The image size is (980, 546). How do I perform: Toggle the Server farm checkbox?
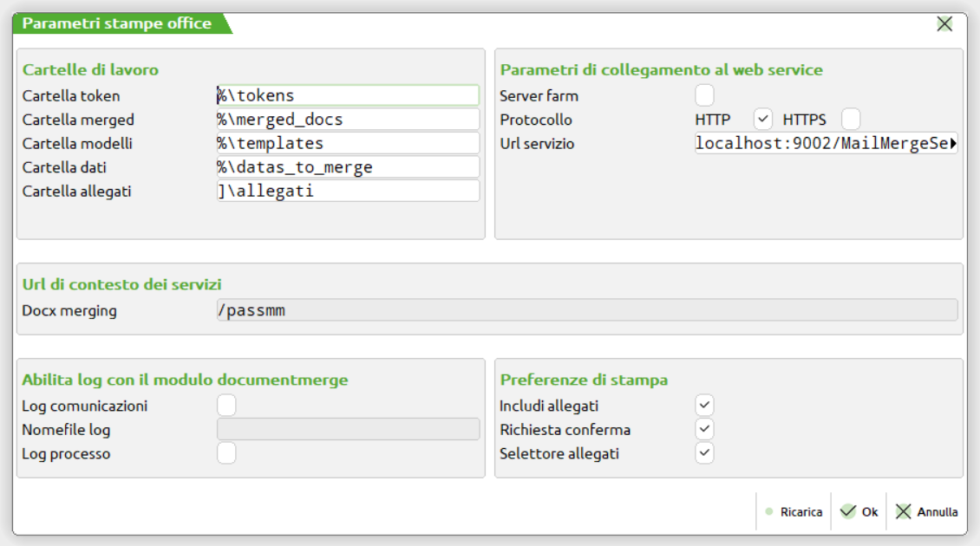[704, 95]
